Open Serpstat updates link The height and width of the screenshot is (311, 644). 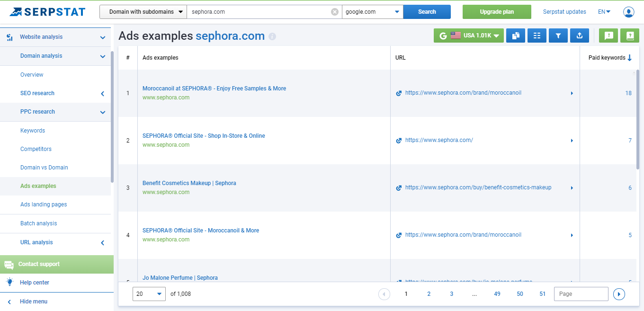point(564,12)
